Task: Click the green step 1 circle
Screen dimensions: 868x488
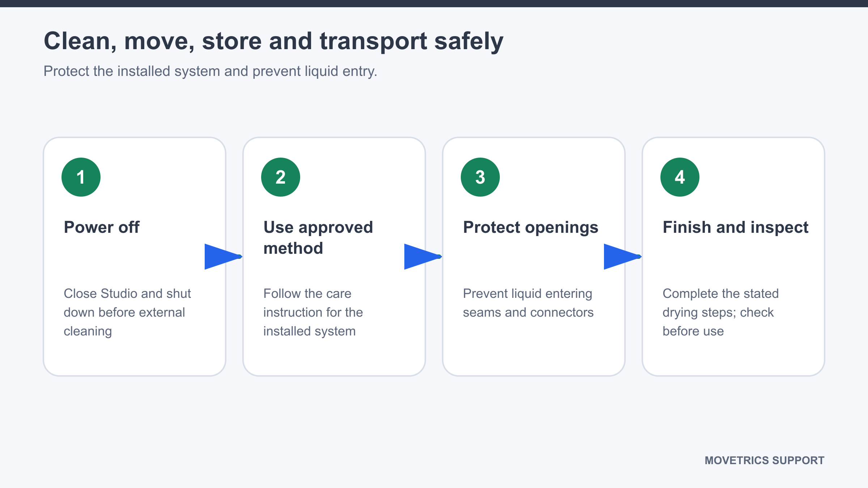Action: (81, 177)
